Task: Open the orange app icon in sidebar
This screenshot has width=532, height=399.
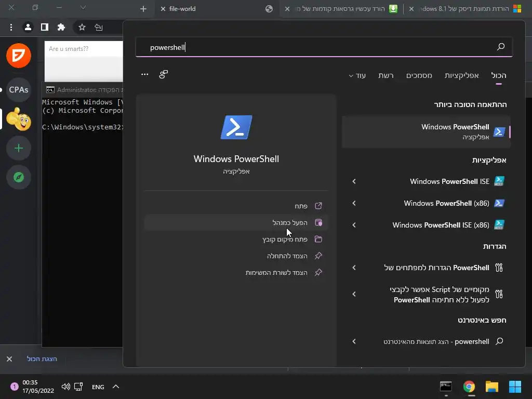Action: point(19,55)
